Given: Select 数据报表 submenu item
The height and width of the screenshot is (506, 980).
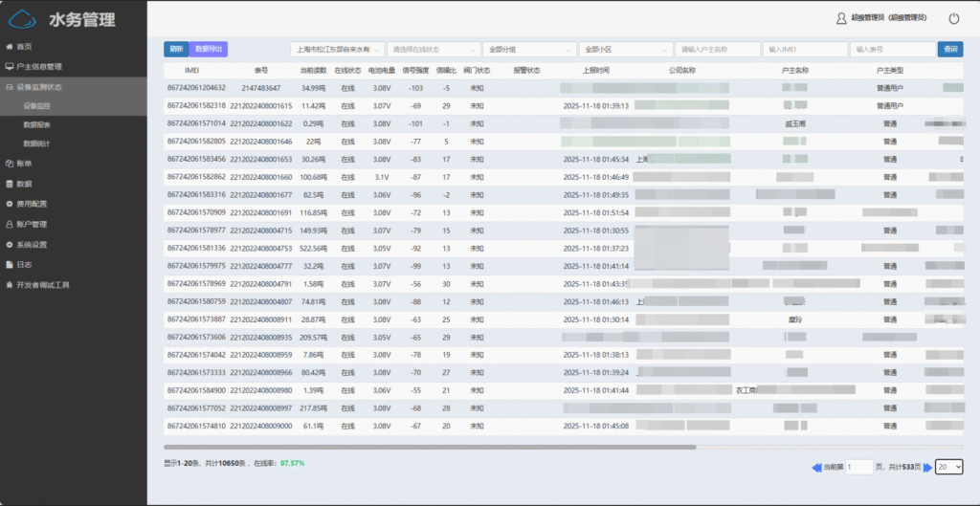Looking at the screenshot, I should tap(37, 124).
